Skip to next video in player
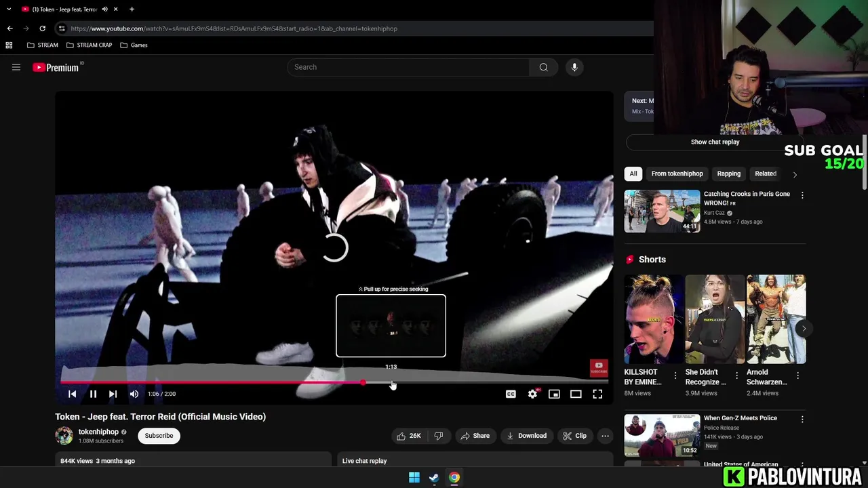The height and width of the screenshot is (488, 868). pyautogui.click(x=113, y=394)
